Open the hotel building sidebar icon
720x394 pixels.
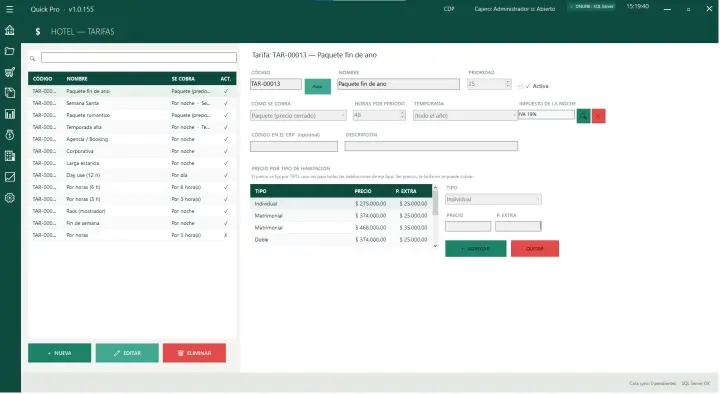click(10, 156)
